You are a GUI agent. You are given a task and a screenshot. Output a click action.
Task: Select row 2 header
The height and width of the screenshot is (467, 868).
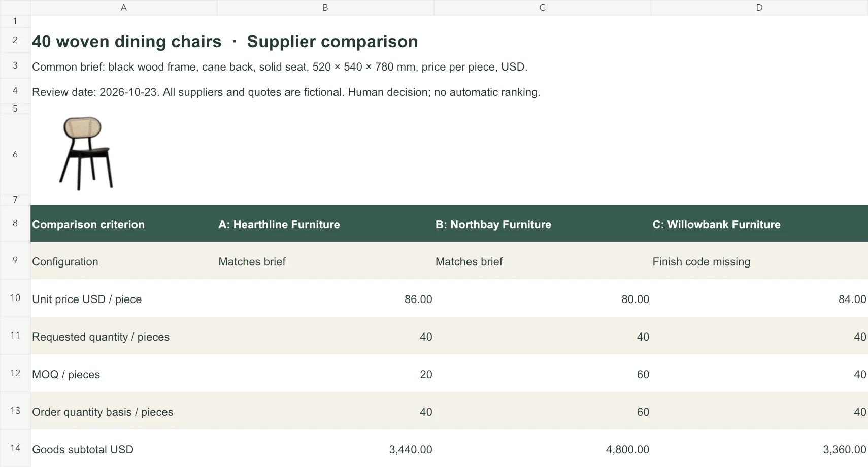pyautogui.click(x=15, y=40)
